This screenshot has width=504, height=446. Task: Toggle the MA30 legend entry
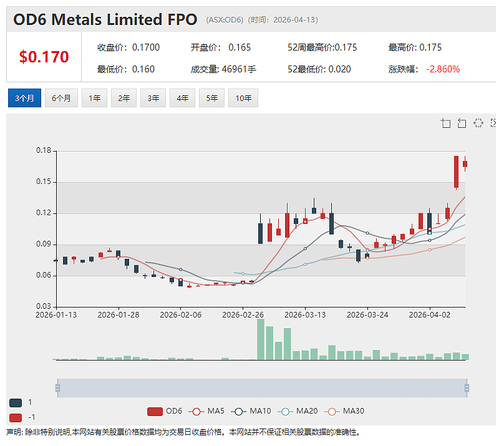(x=344, y=411)
